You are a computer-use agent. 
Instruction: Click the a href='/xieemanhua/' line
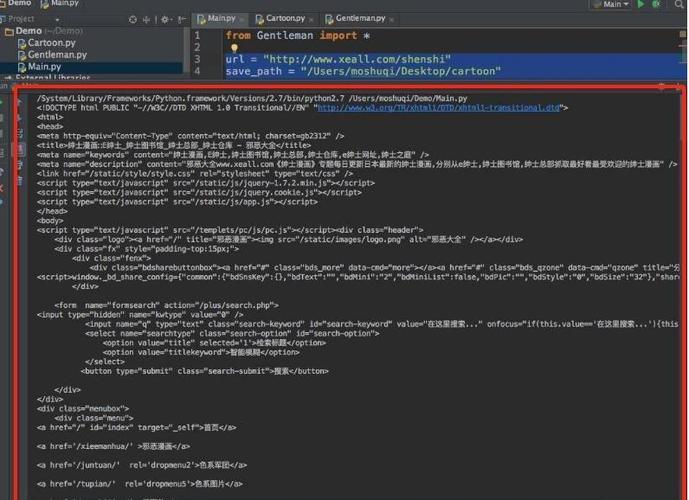pos(113,446)
